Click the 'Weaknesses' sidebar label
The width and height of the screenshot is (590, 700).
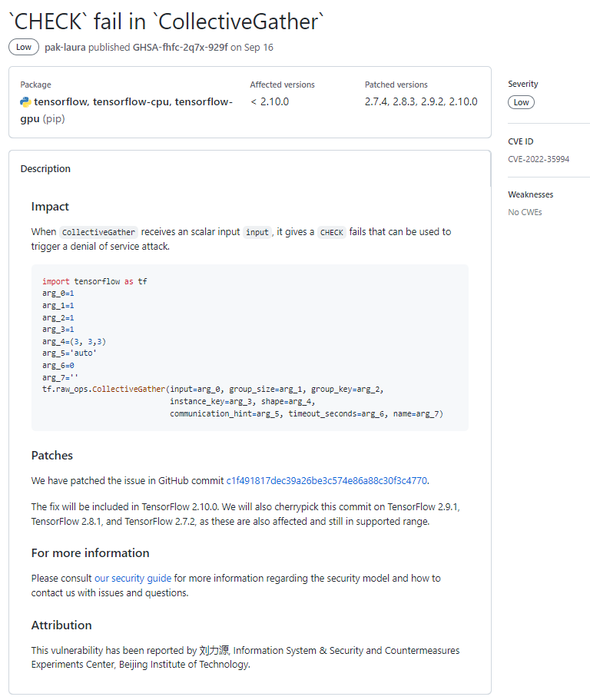(x=531, y=194)
